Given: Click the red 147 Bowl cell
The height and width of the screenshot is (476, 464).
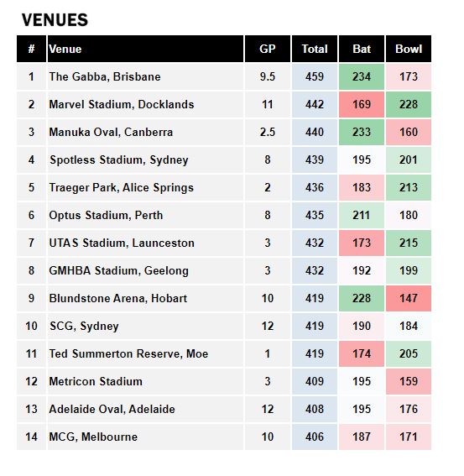Looking at the screenshot, I should point(409,298).
